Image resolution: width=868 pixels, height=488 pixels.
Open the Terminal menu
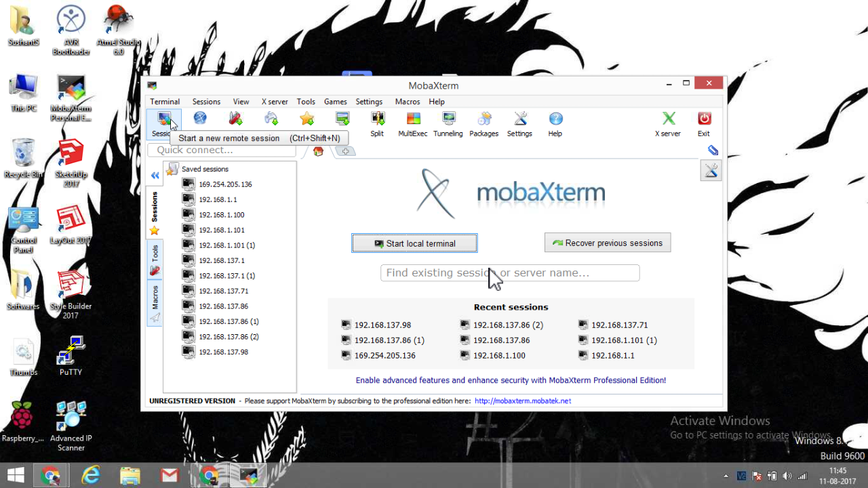tap(165, 102)
